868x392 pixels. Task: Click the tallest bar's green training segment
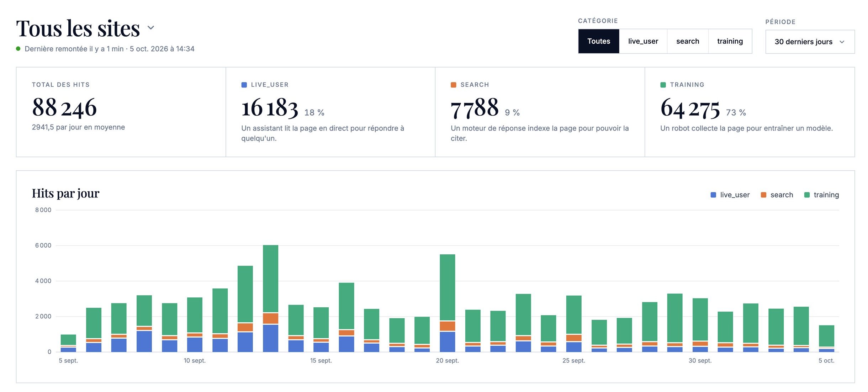(271, 279)
